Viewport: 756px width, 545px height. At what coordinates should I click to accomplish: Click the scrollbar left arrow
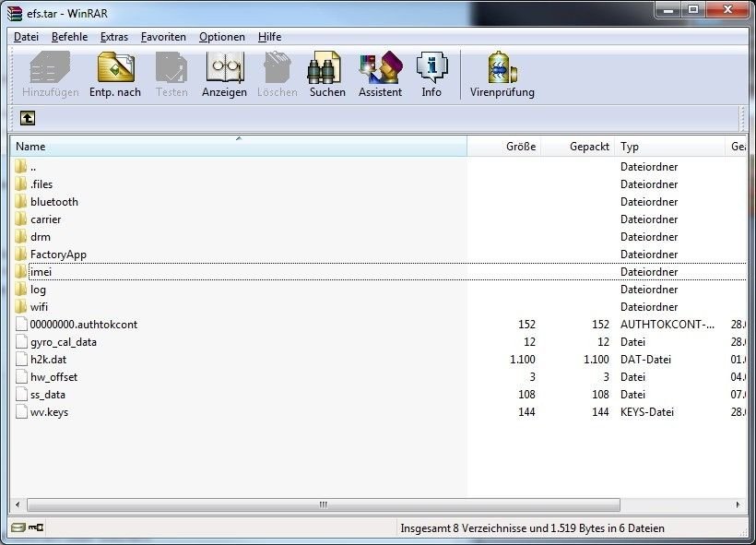tap(18, 505)
